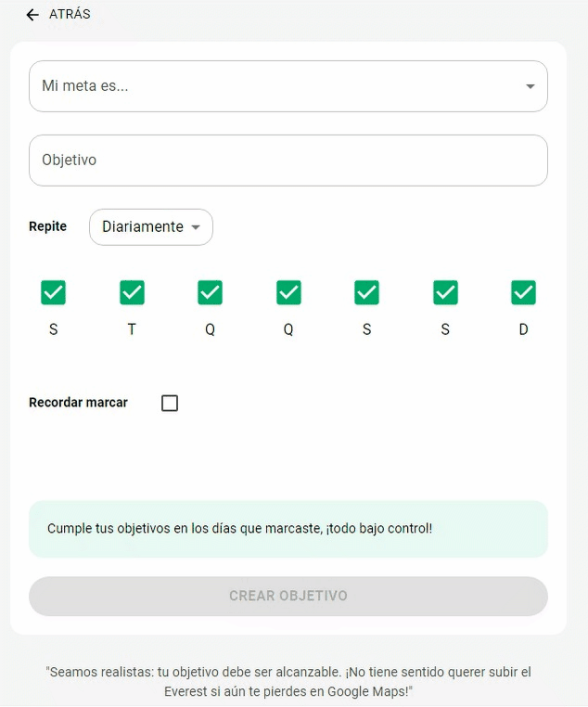Click the green objectives tip banner
This screenshot has height=707, width=588.
288,529
